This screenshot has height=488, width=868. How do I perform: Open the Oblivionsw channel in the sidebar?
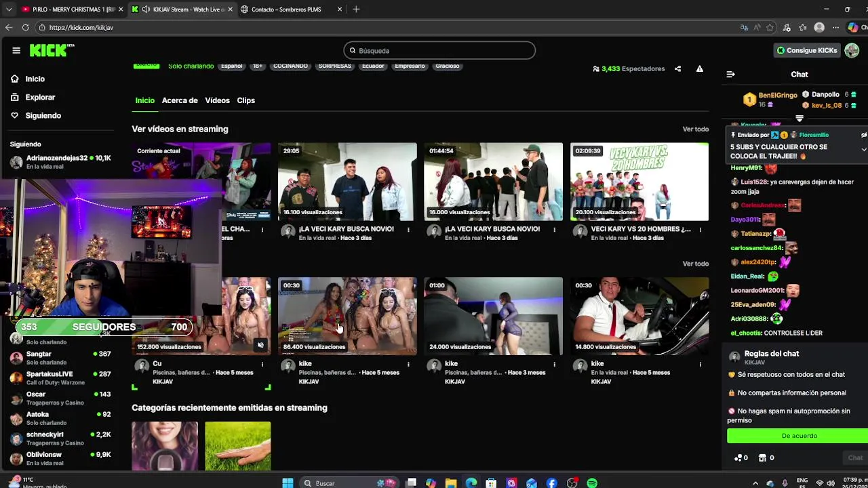coord(61,458)
